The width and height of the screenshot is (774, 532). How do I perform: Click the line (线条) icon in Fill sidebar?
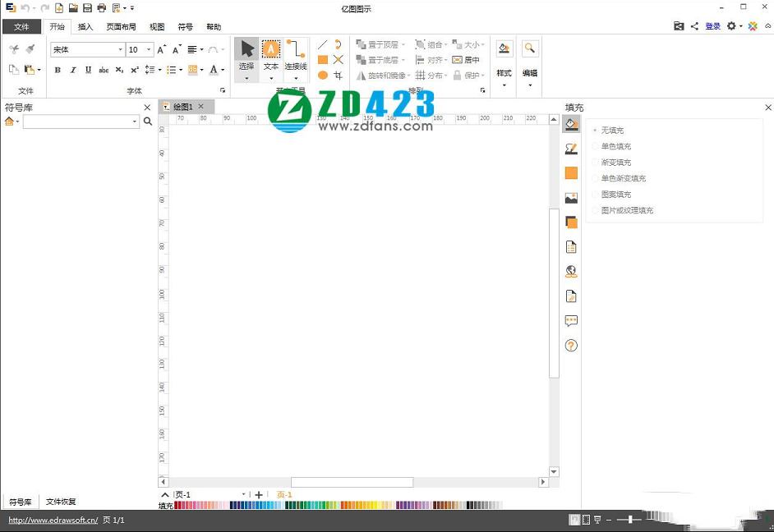(x=571, y=148)
